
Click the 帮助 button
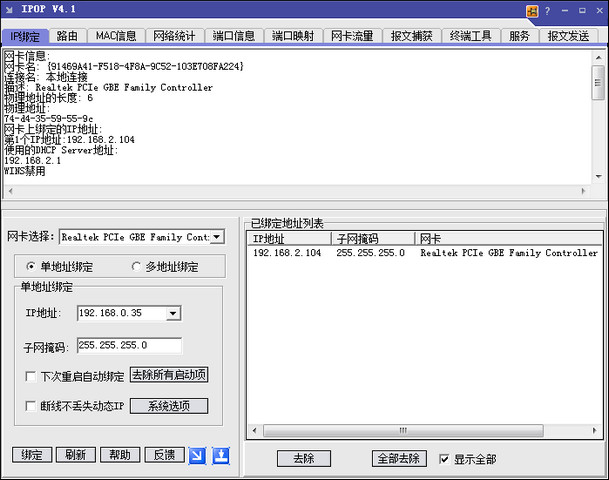coord(120,455)
